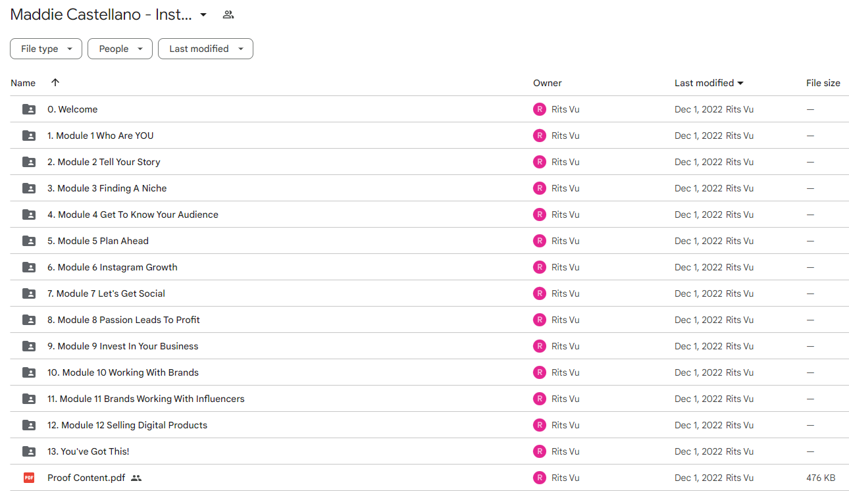849x504 pixels.
Task: Click the Owner column header
Action: pyautogui.click(x=548, y=83)
